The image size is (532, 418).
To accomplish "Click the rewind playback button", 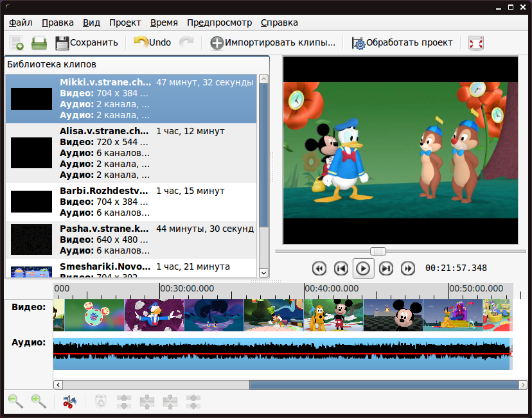I will tap(319, 268).
